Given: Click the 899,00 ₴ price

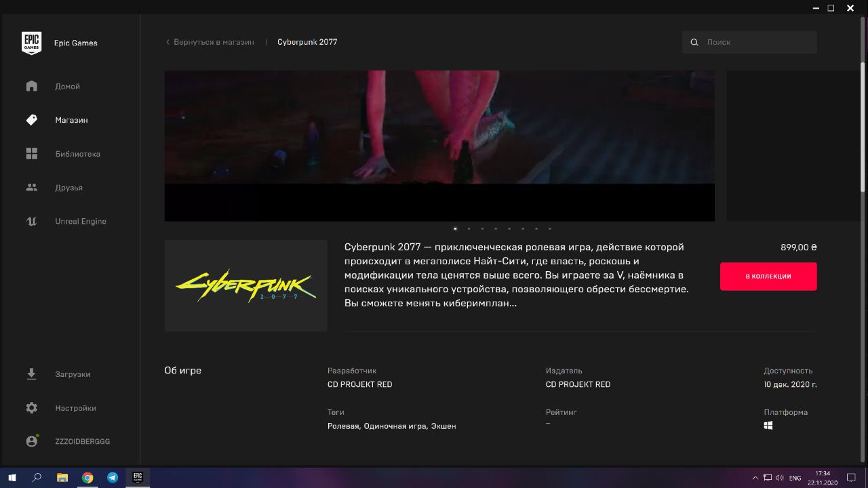Looking at the screenshot, I should point(799,247).
